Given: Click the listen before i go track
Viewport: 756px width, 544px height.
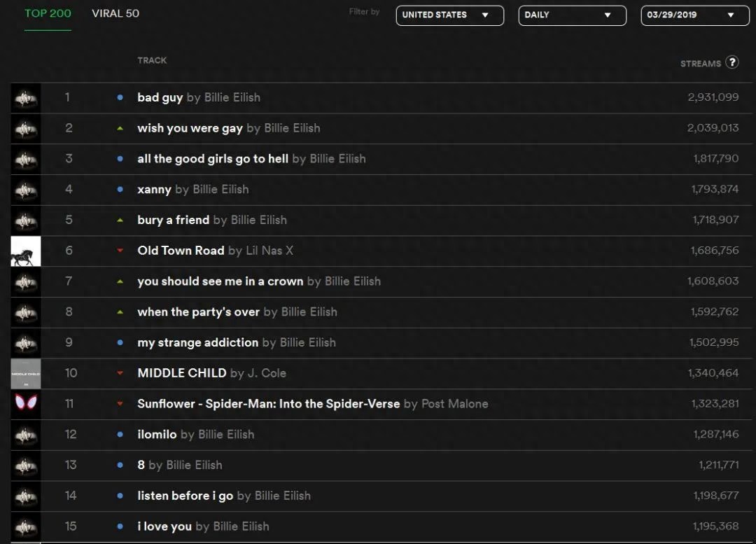Looking at the screenshot, I should [x=185, y=496].
